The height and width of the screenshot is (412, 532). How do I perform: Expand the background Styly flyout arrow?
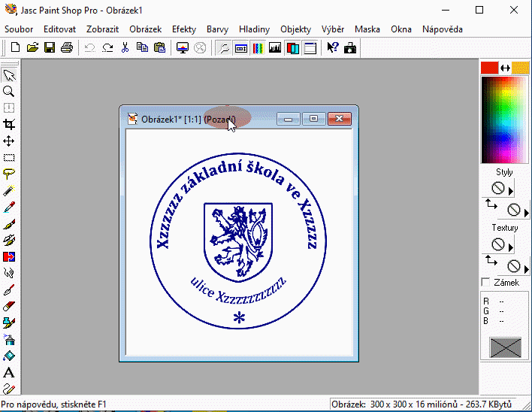pyautogui.click(x=526, y=213)
